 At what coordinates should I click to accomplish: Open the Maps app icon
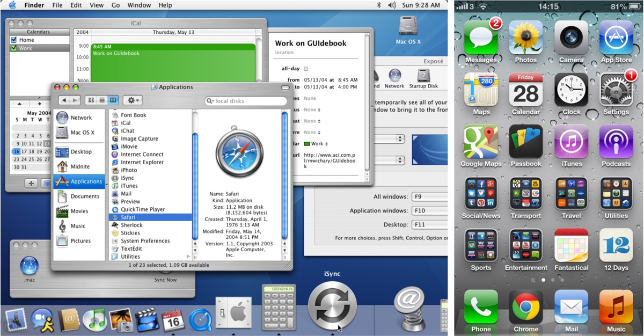click(481, 90)
